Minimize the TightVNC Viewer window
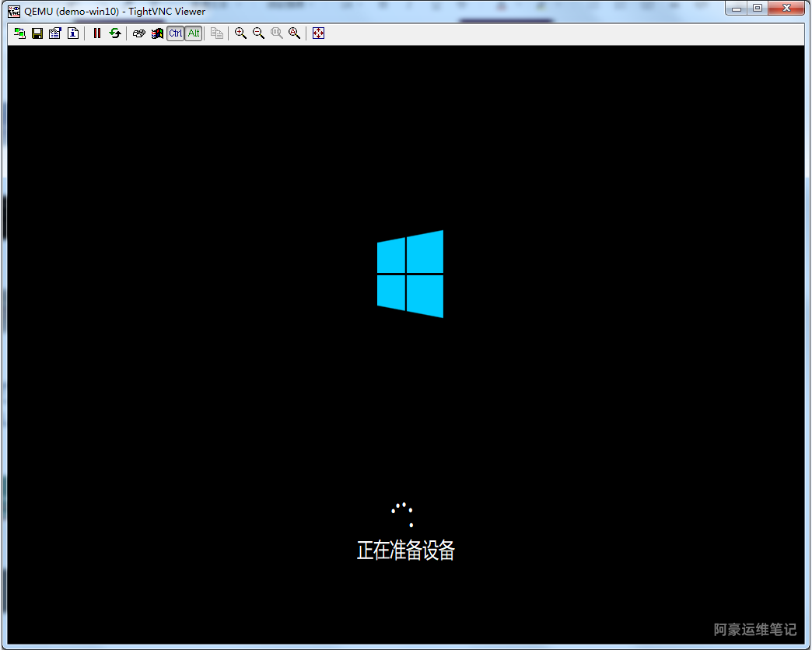Image resolution: width=812 pixels, height=650 pixels. click(737, 9)
